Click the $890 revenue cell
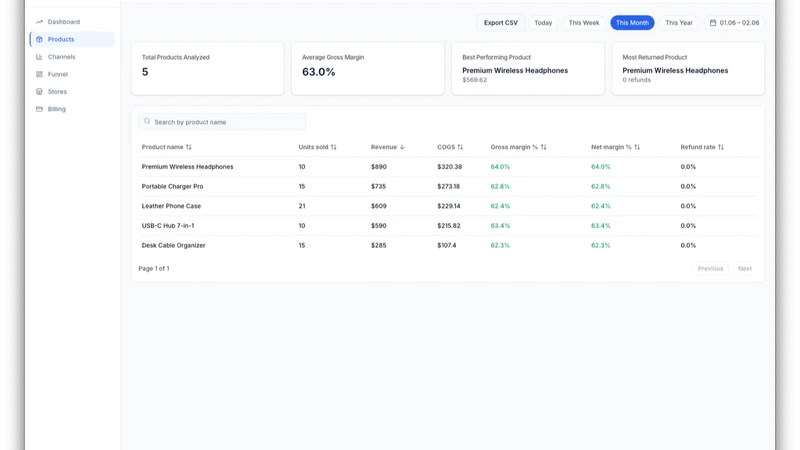 pyautogui.click(x=379, y=167)
